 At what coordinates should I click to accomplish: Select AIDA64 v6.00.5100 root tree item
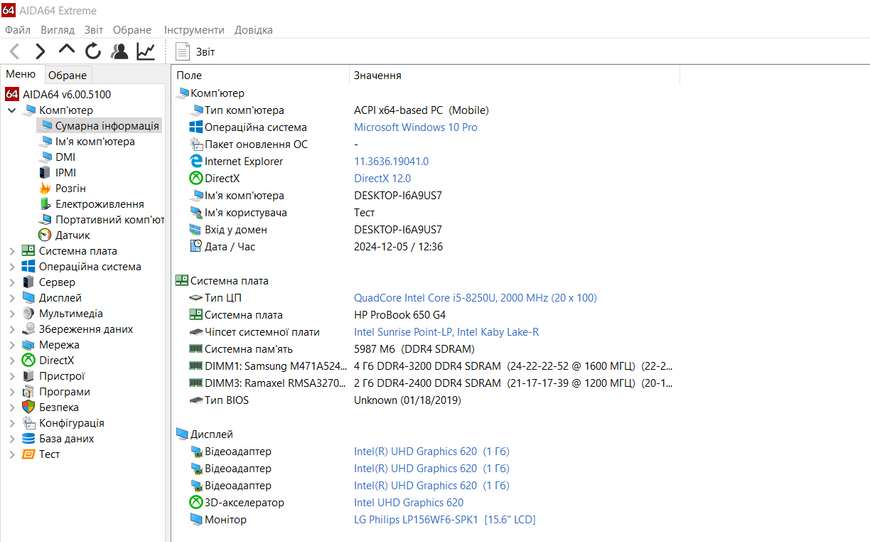(x=58, y=94)
